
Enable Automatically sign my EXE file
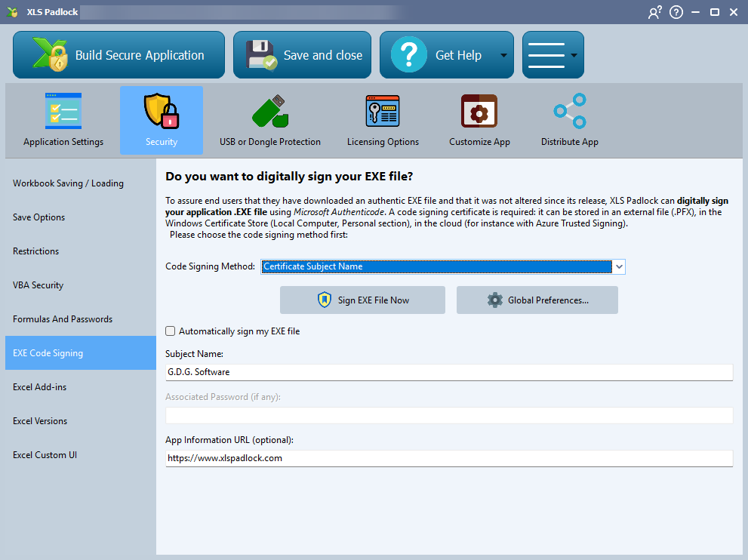click(171, 331)
